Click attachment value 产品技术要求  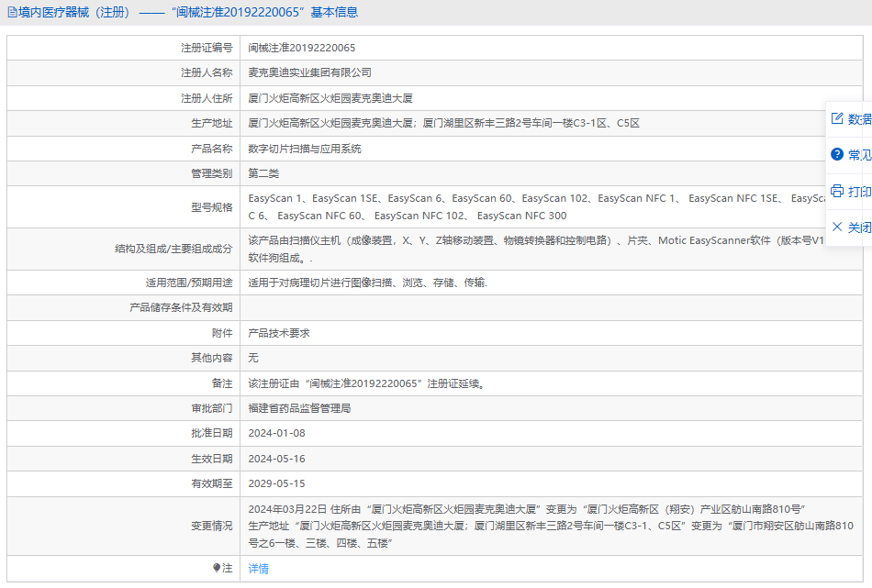[x=279, y=334]
